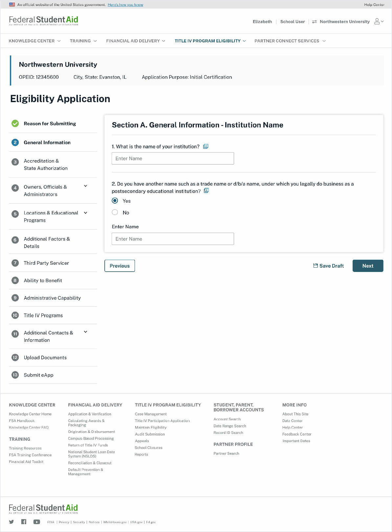Click Save Draft
The width and height of the screenshot is (392, 532).
click(x=329, y=266)
